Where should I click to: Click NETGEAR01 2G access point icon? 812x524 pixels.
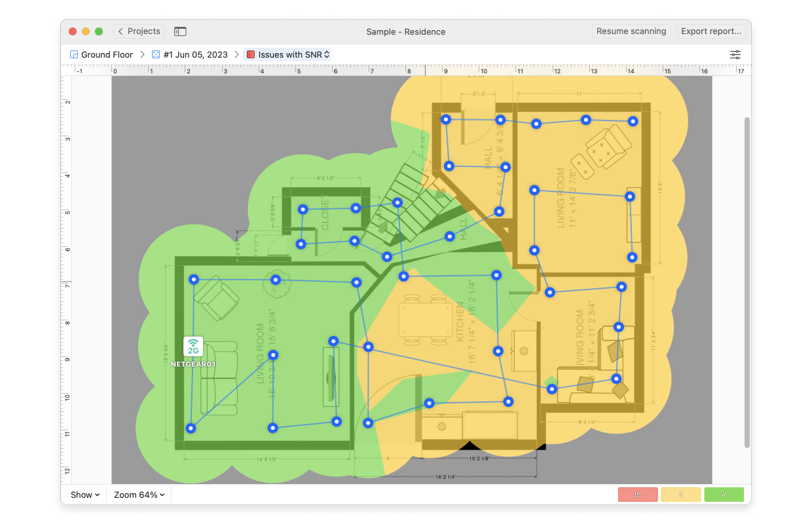193,346
